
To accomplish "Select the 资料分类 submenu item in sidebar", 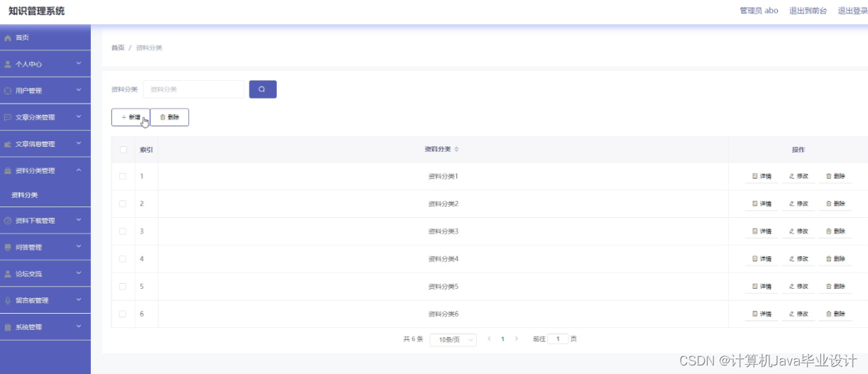I will point(25,195).
